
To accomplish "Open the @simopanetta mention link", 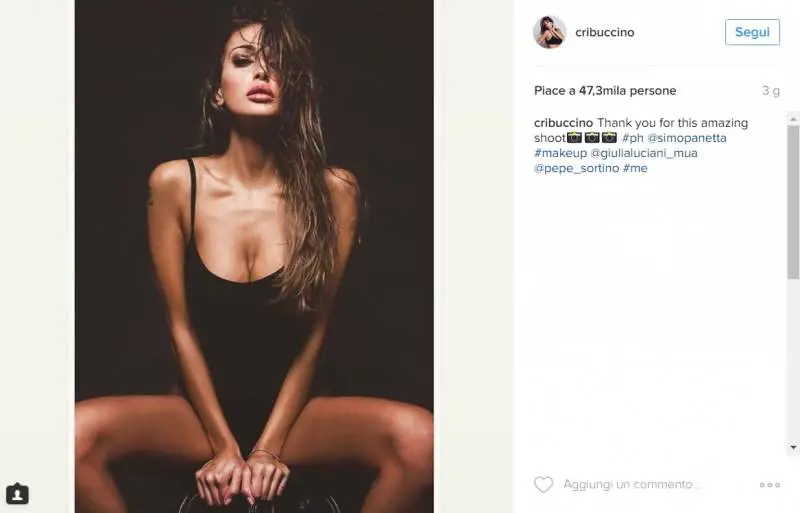I will (x=687, y=138).
